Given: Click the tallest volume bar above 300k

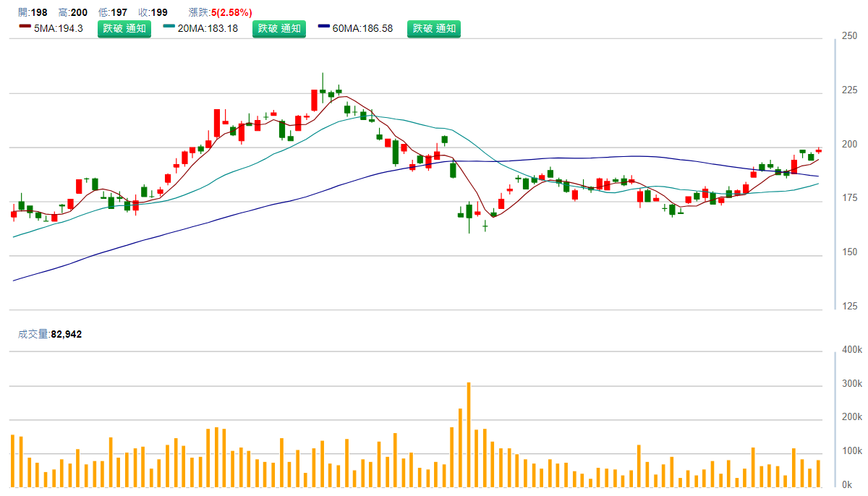Looking at the screenshot, I should tap(469, 434).
